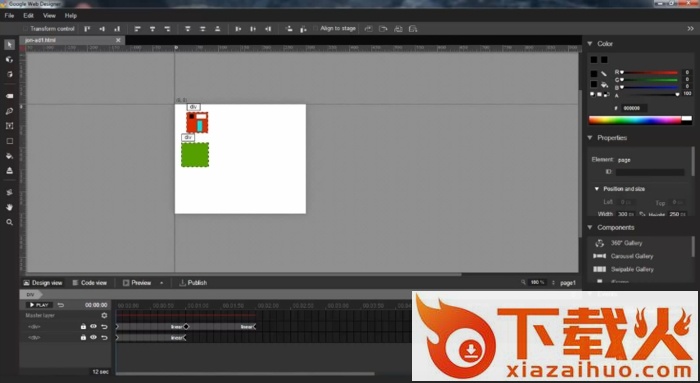Toggle repeat on the second div layer
Screen dimensions: 700x383
tap(104, 337)
